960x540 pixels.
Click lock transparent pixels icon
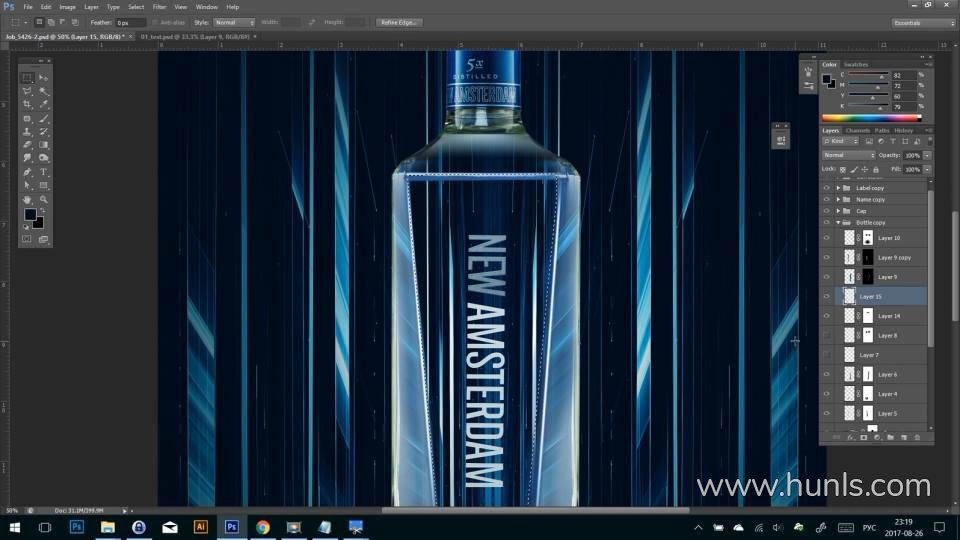click(x=843, y=170)
